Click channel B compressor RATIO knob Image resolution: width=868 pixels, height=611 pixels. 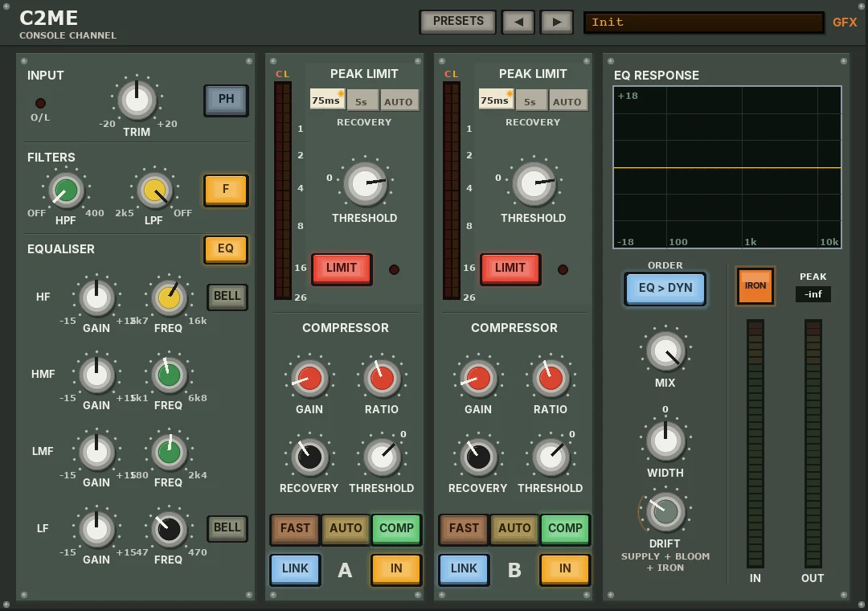[x=551, y=379]
